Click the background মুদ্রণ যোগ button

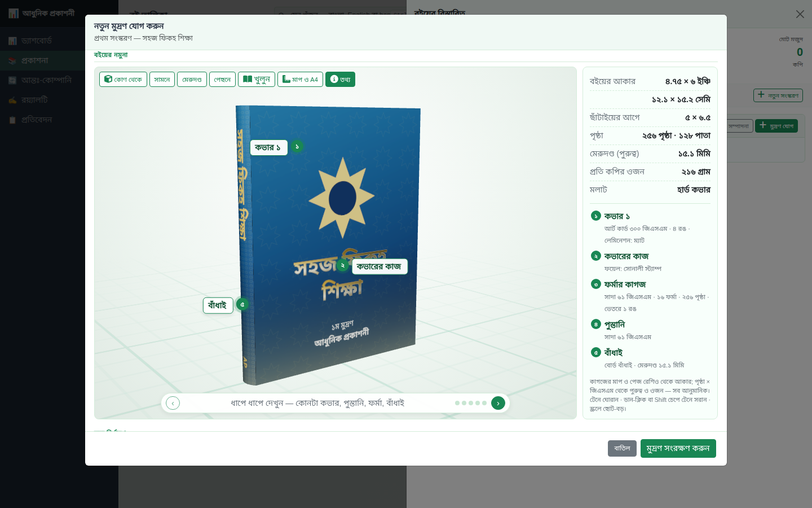point(776,126)
